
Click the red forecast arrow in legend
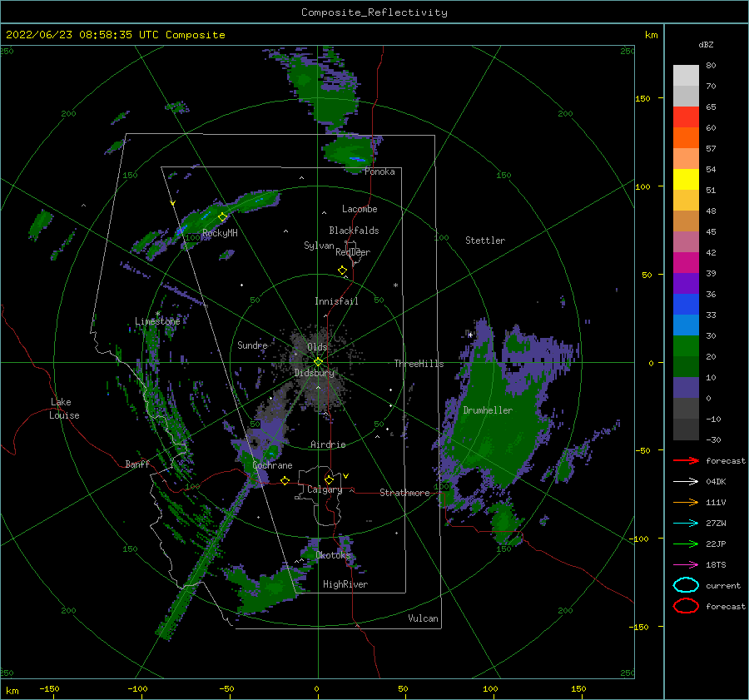[x=686, y=460]
